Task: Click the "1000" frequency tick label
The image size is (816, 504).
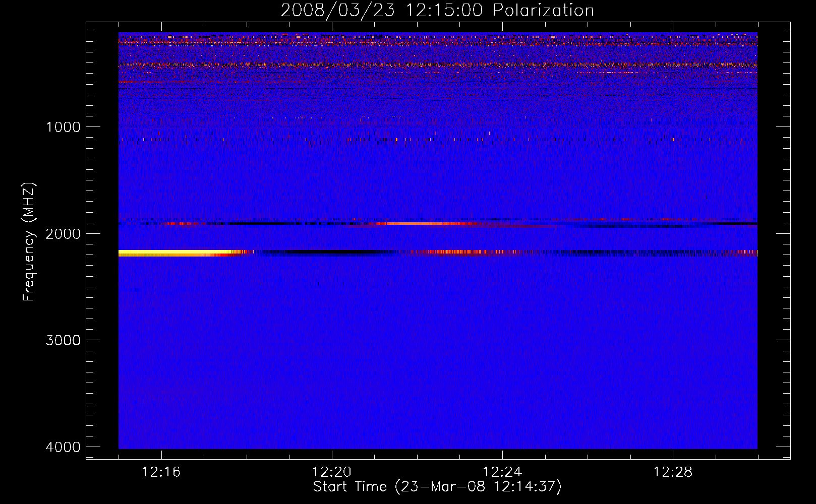Action: [x=63, y=127]
